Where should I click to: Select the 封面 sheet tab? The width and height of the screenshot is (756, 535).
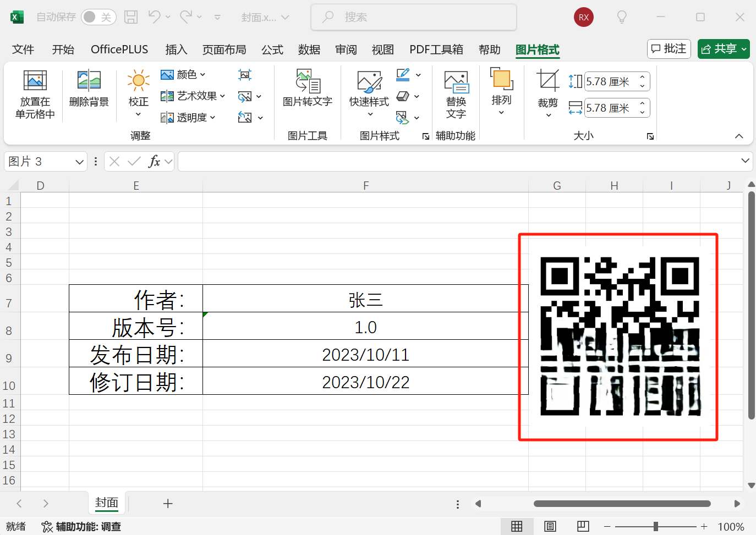point(106,503)
